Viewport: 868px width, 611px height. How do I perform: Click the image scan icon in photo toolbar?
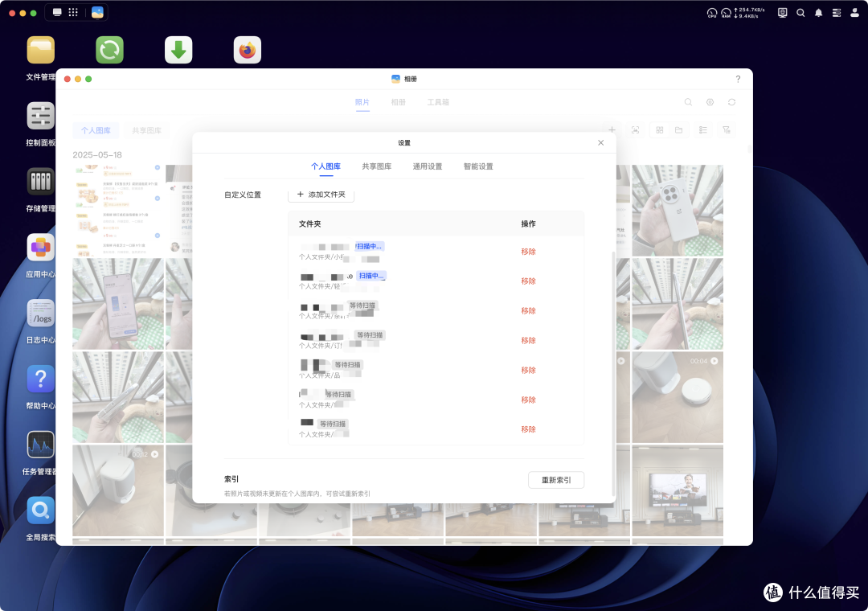click(x=636, y=129)
